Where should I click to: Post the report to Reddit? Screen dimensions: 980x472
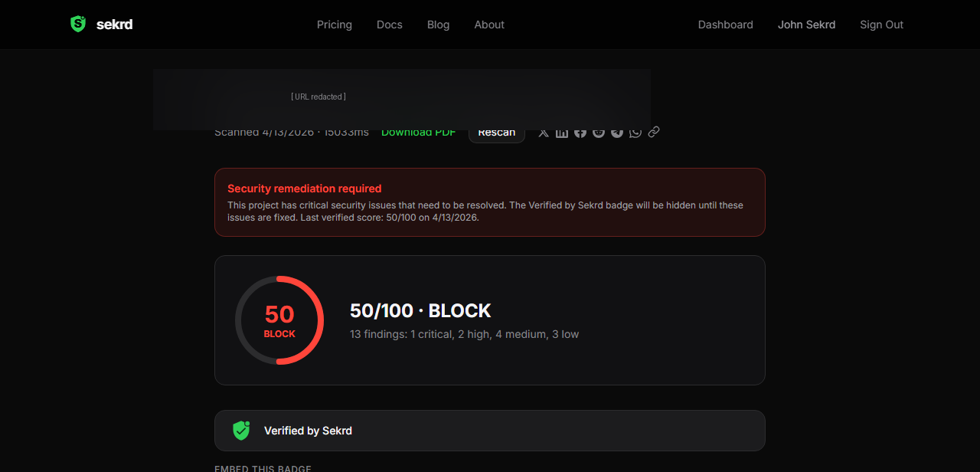pyautogui.click(x=598, y=132)
